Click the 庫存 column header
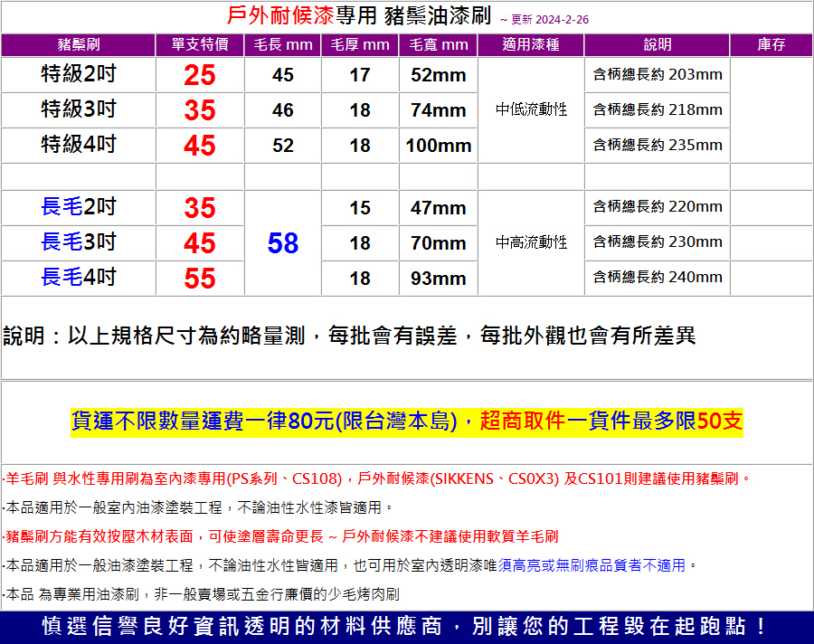Screen dimensions: 814x644 coord(771,44)
